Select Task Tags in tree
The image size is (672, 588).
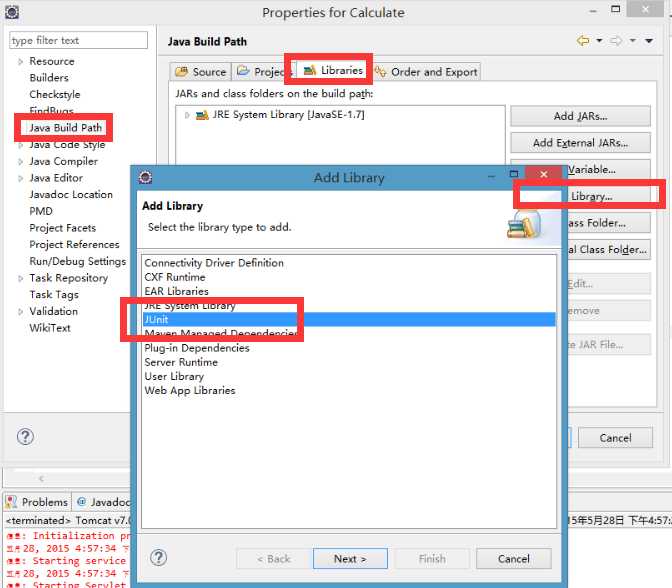click(x=54, y=295)
